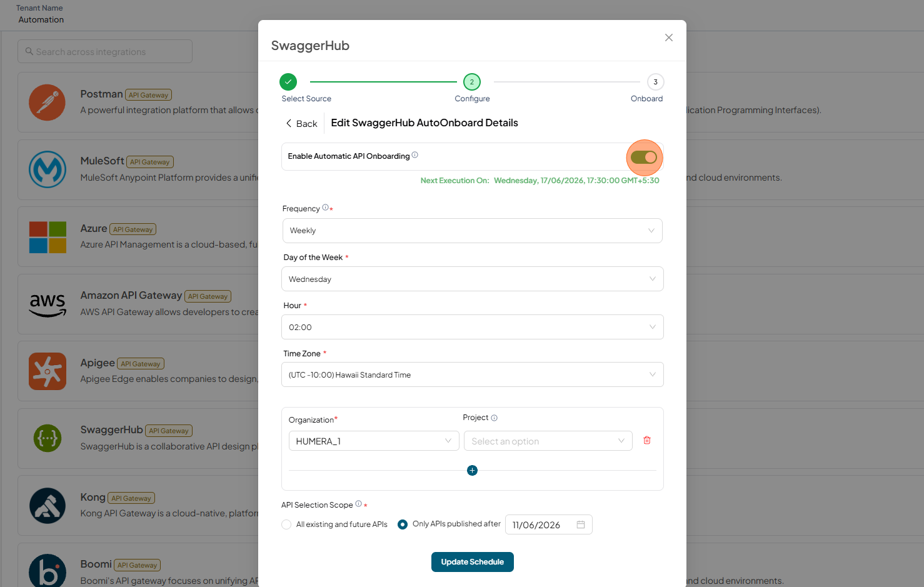The height and width of the screenshot is (587, 924).
Task: Go to step 1, Select Source
Action: coord(288,82)
